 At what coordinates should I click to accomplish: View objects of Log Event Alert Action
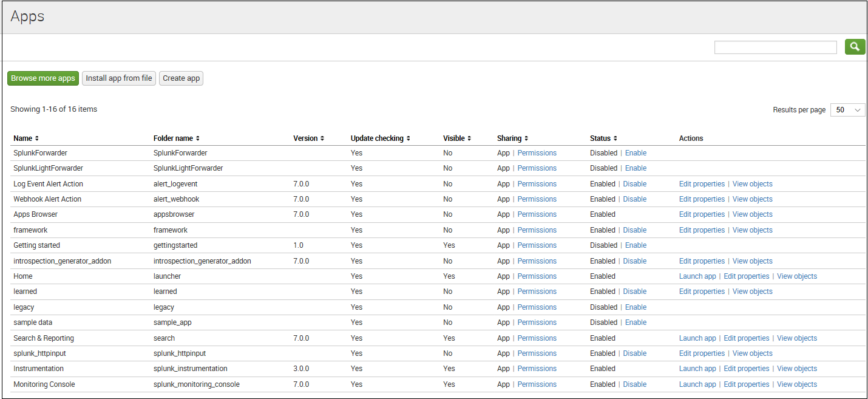(753, 184)
